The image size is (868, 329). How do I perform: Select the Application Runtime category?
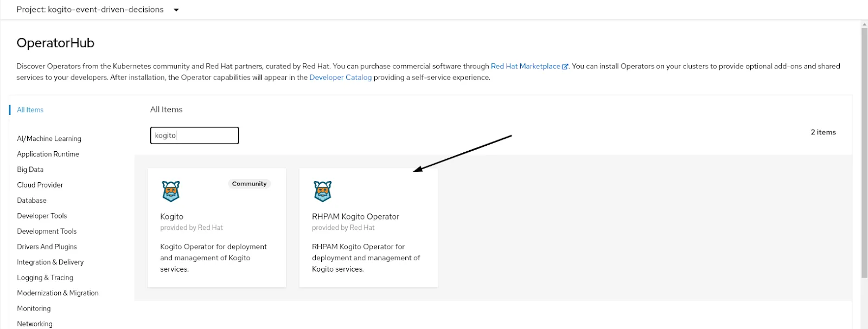48,154
